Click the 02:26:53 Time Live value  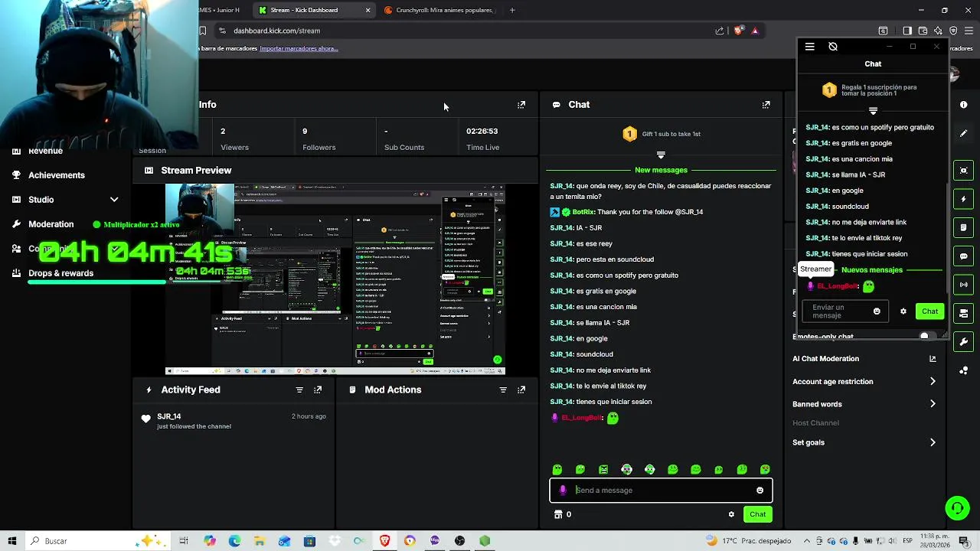[x=482, y=131]
